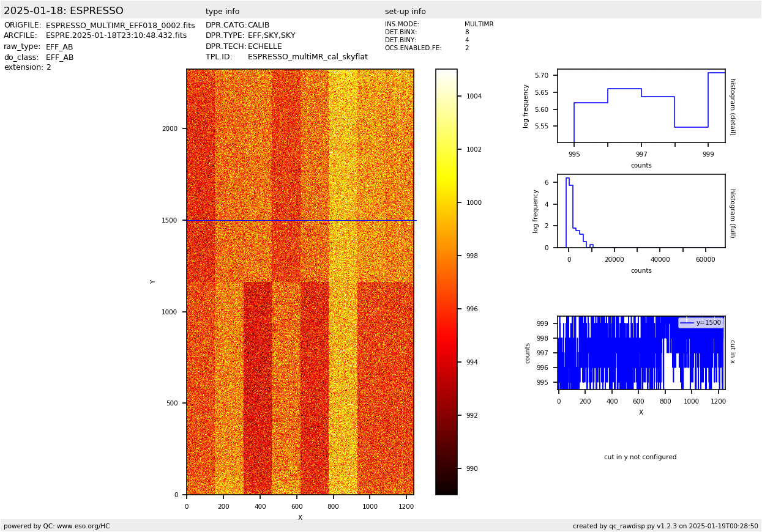Click the 'cut in y not configured' message
This screenshot has width=762, height=532.
(x=640, y=457)
